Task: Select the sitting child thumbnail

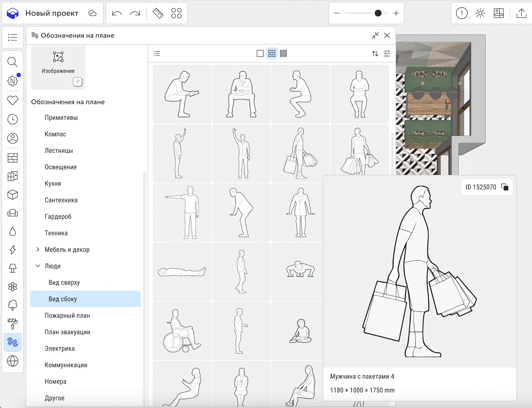Action: coord(297,331)
